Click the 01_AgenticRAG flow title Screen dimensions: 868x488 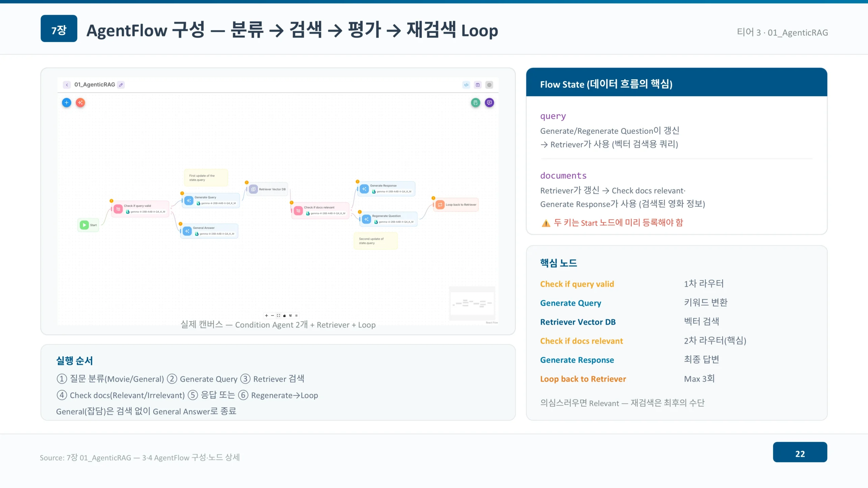95,84
